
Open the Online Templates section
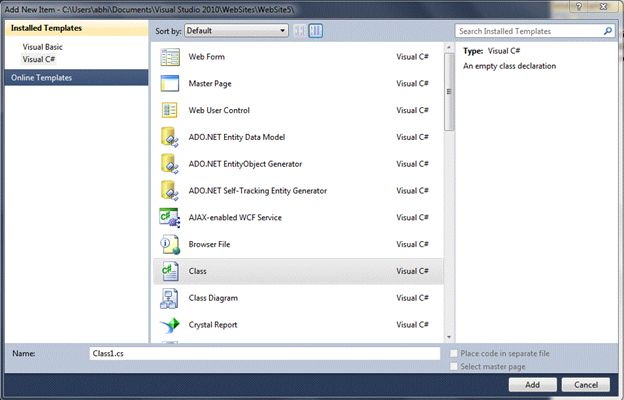click(x=76, y=78)
